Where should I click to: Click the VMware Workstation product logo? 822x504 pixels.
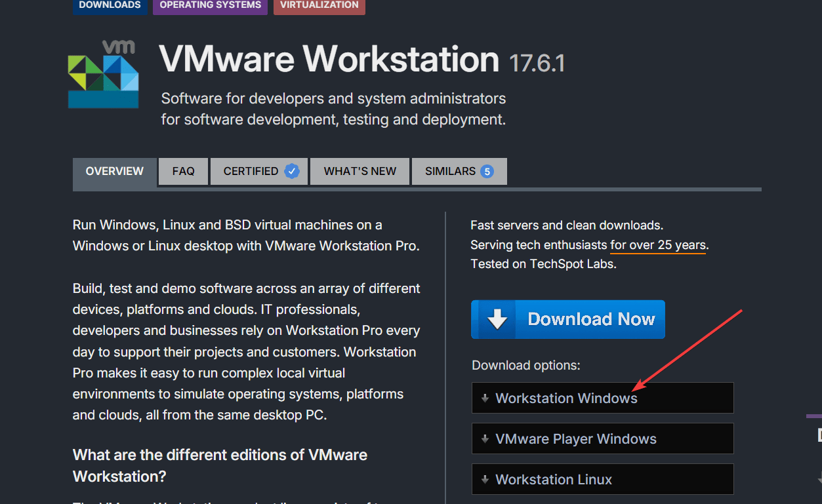click(x=102, y=73)
